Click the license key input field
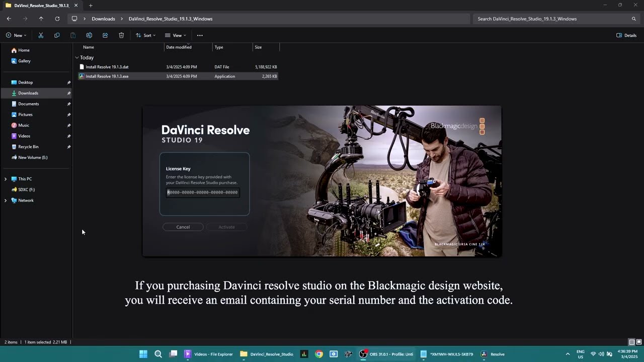 click(203, 192)
